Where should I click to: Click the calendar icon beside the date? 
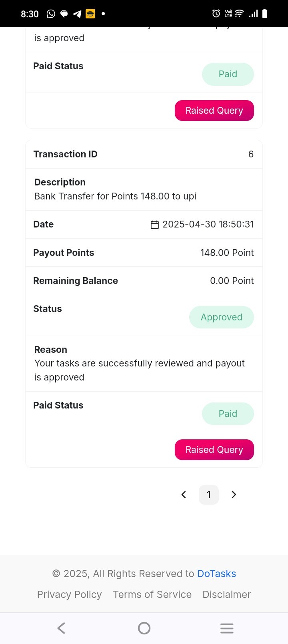pos(155,225)
